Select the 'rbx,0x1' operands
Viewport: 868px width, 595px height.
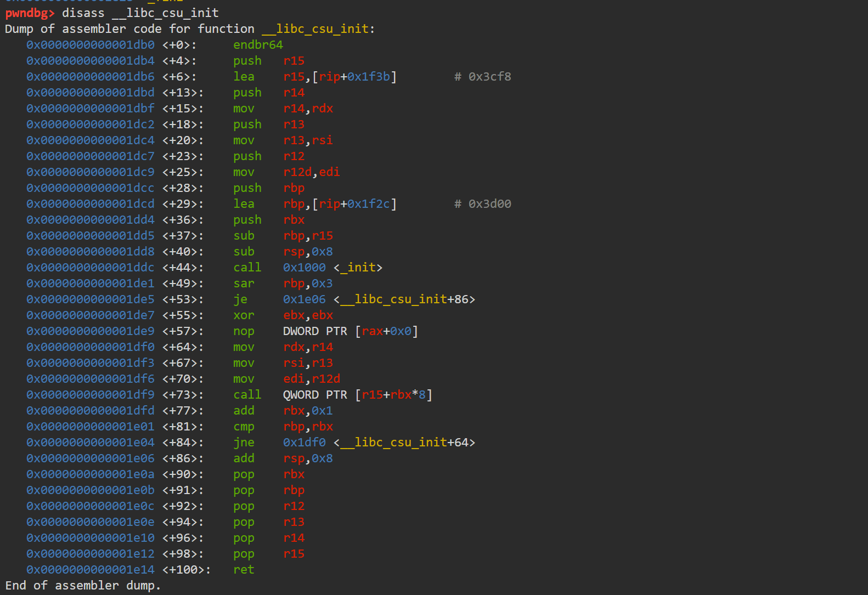308,410
